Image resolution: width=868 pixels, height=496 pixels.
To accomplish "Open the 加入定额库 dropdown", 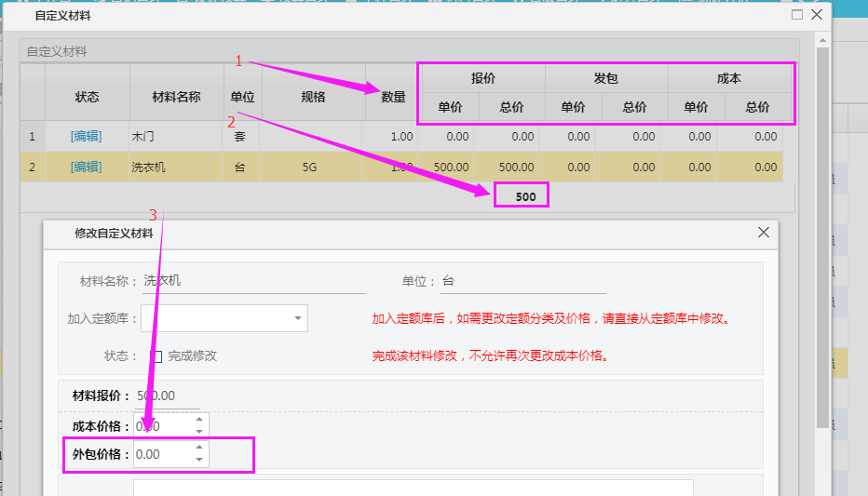I will [x=297, y=318].
